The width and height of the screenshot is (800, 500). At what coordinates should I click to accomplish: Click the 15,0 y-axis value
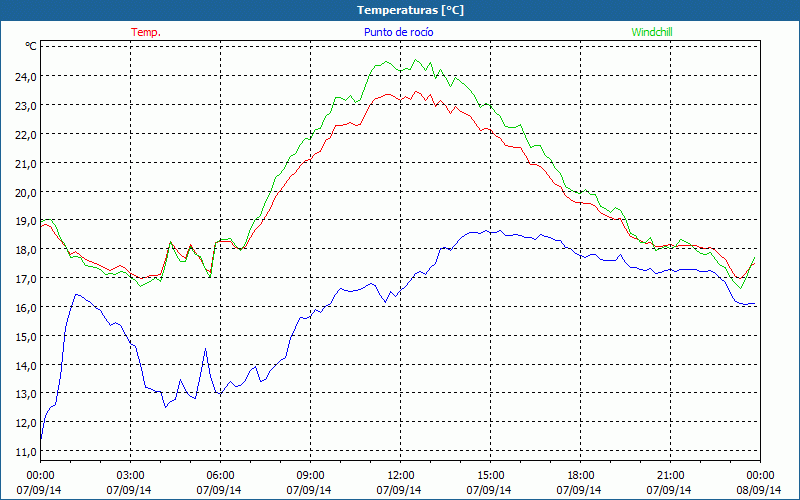pyautogui.click(x=26, y=337)
